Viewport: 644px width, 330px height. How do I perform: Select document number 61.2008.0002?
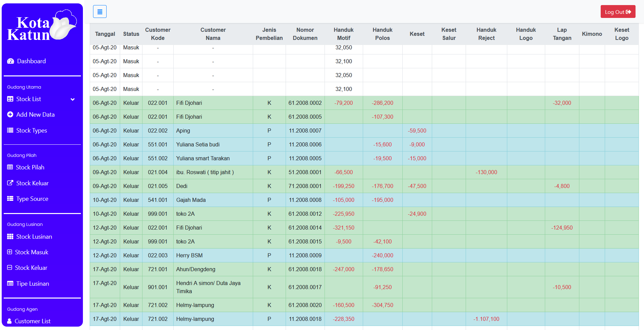click(x=305, y=103)
